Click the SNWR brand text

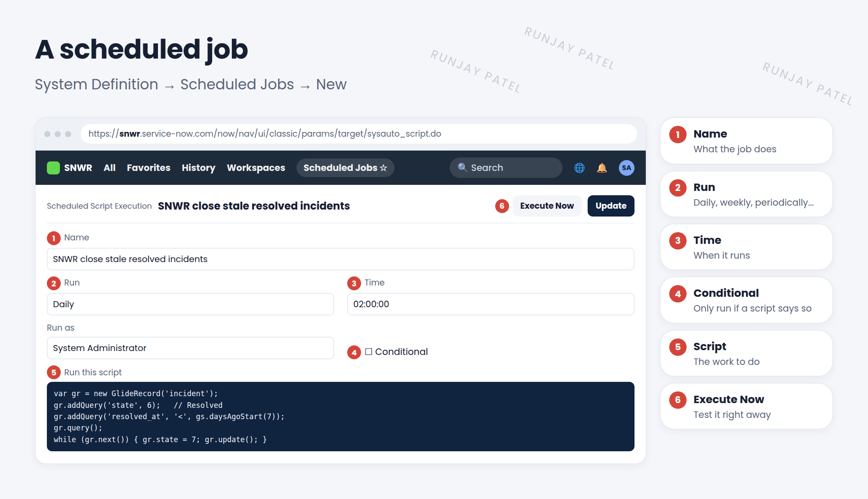click(78, 168)
